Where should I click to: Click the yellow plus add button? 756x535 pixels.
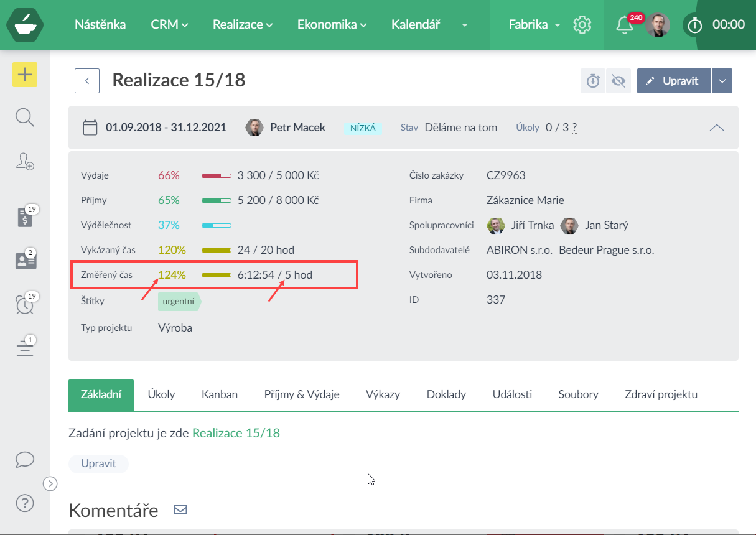25,75
